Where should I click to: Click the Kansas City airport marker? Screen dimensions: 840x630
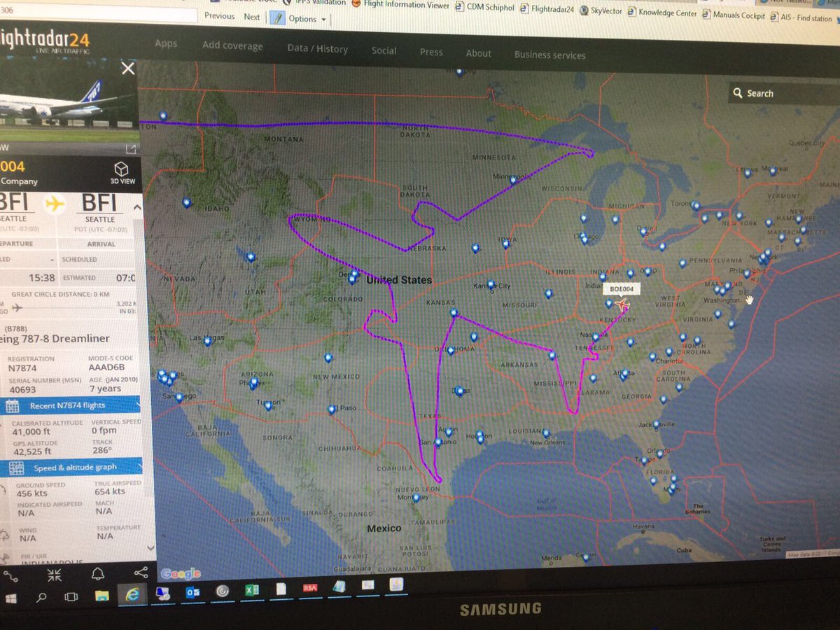491,286
